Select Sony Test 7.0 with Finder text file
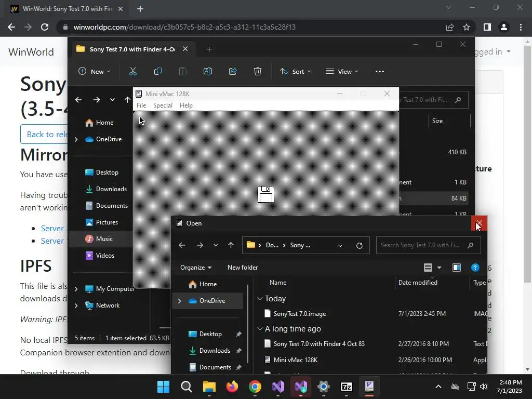The height and width of the screenshot is (399, 532). [319, 344]
